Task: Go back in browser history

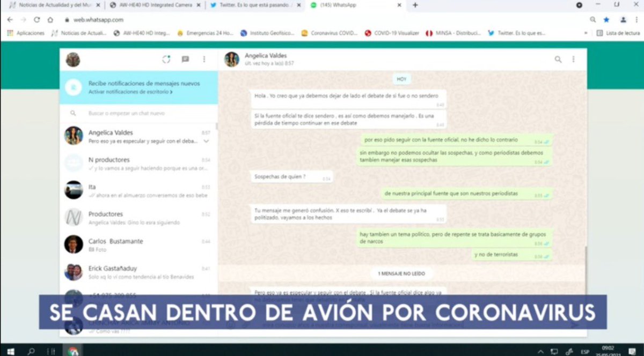Action: pos(10,19)
